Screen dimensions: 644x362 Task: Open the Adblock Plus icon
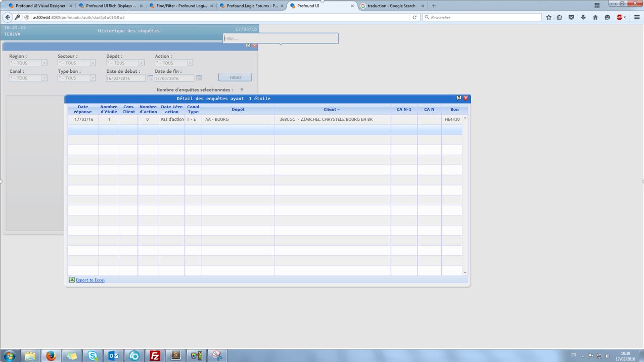[620, 17]
